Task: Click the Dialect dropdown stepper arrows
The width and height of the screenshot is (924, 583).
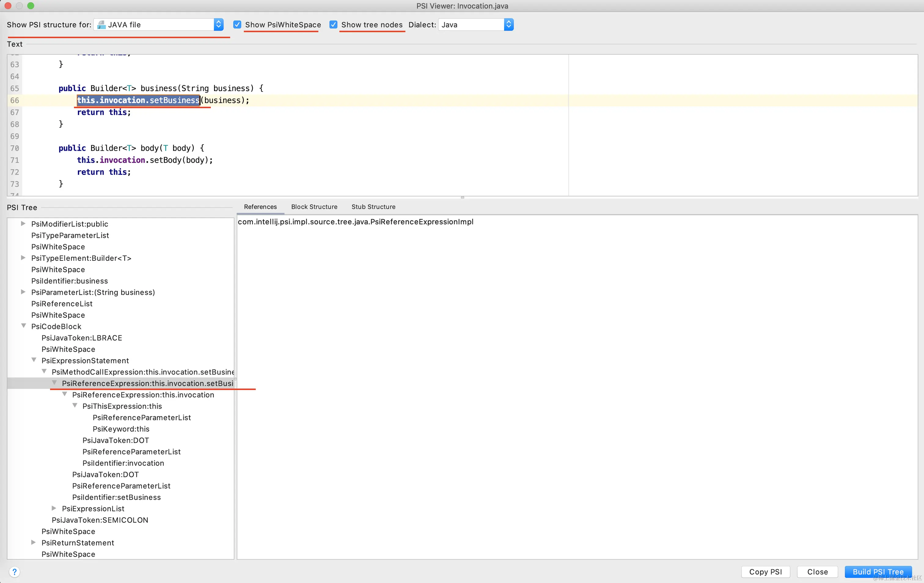Action: pyautogui.click(x=508, y=24)
